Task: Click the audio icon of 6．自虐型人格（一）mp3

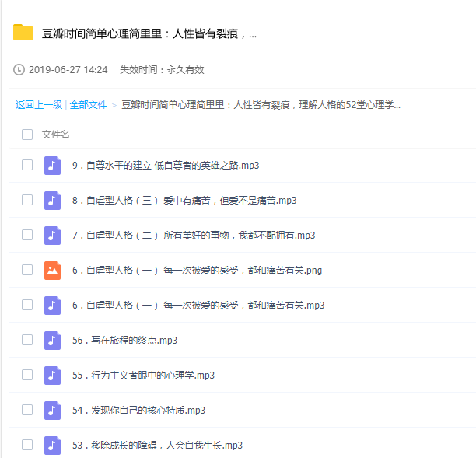Action: click(x=52, y=306)
